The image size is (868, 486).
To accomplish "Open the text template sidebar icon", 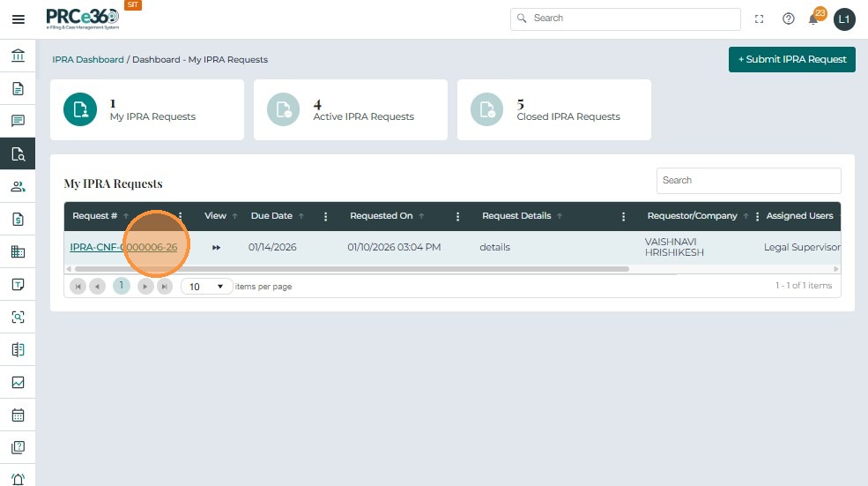I will [x=18, y=284].
